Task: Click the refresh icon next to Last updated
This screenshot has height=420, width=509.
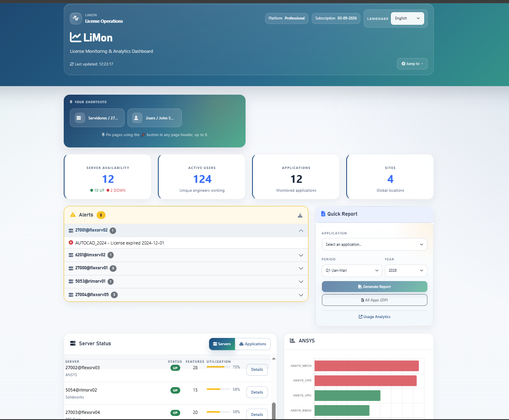Action: click(x=72, y=64)
